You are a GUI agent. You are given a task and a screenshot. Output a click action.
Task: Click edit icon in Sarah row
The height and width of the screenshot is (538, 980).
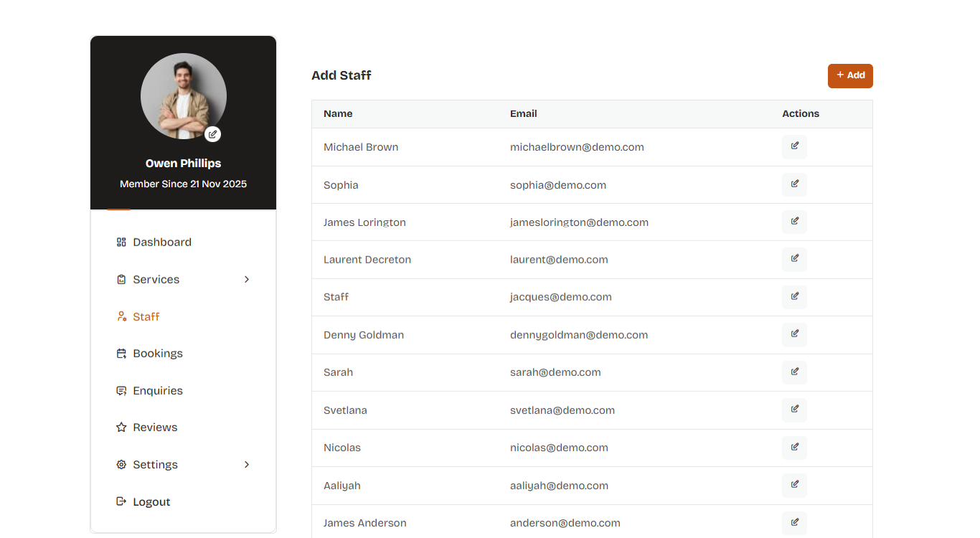794,372
